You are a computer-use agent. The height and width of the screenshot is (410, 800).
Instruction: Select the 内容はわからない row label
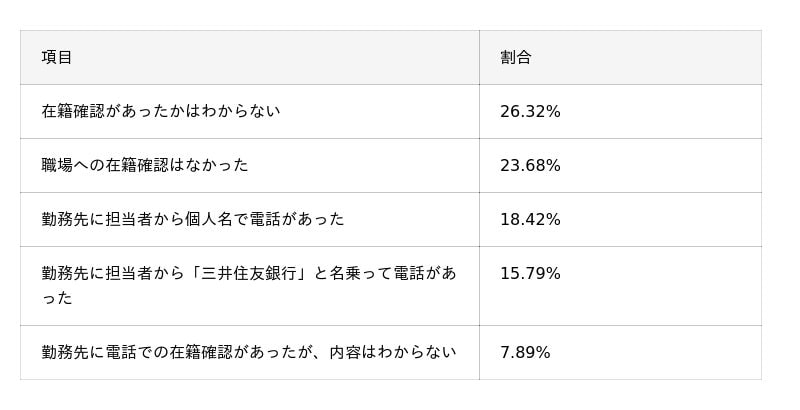click(248, 352)
